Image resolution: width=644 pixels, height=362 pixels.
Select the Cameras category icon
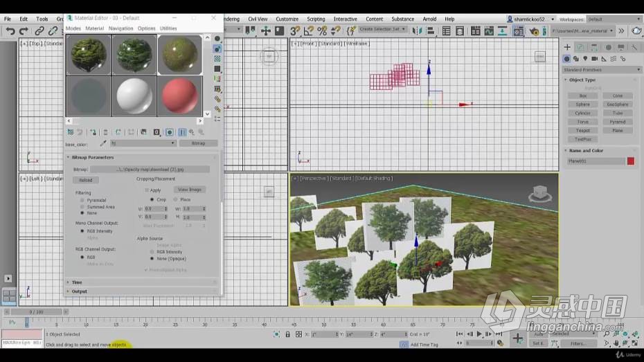594,59
